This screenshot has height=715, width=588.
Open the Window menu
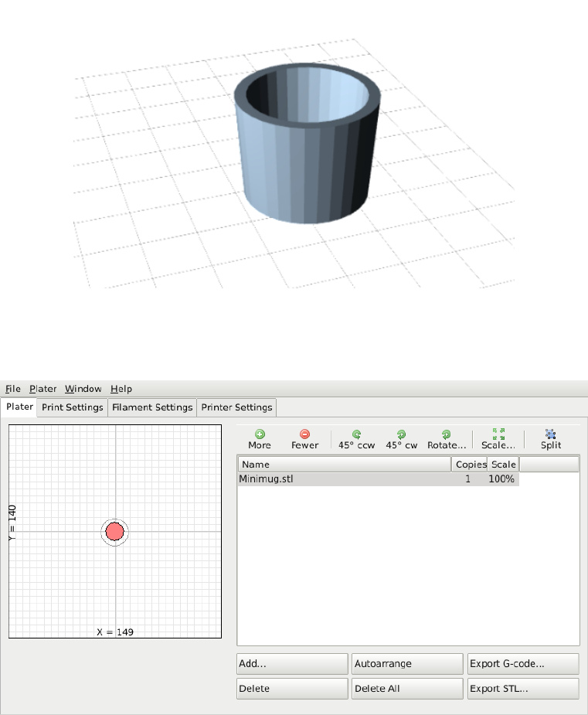point(83,389)
